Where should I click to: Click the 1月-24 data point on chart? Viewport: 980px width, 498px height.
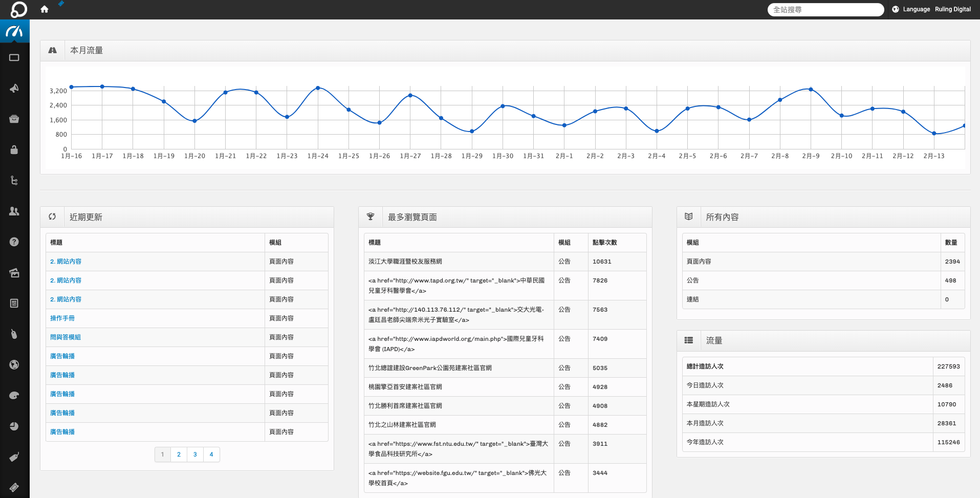318,88
